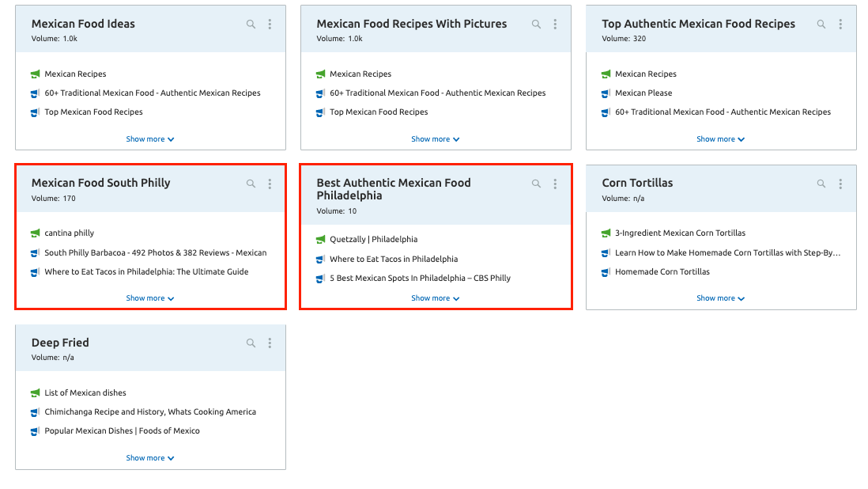Viewport: 868px width, 489px height.
Task: Expand Show more in Deep Fried card
Action: pyautogui.click(x=149, y=458)
